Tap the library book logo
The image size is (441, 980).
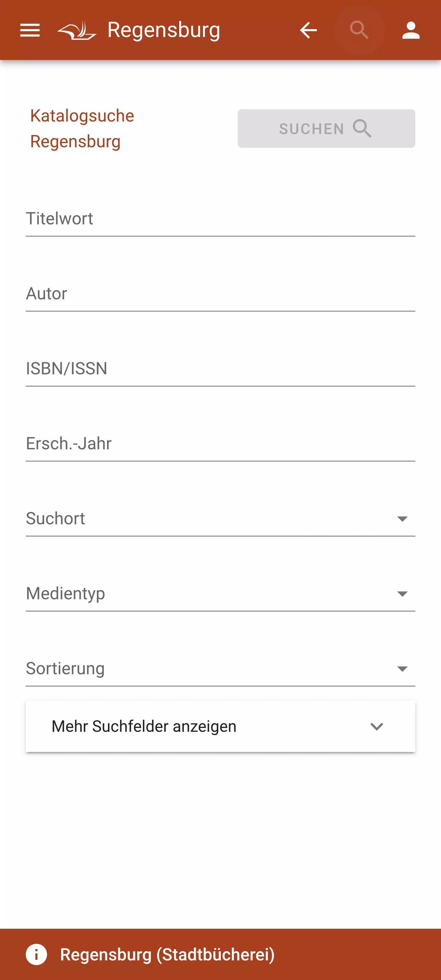[x=77, y=30]
